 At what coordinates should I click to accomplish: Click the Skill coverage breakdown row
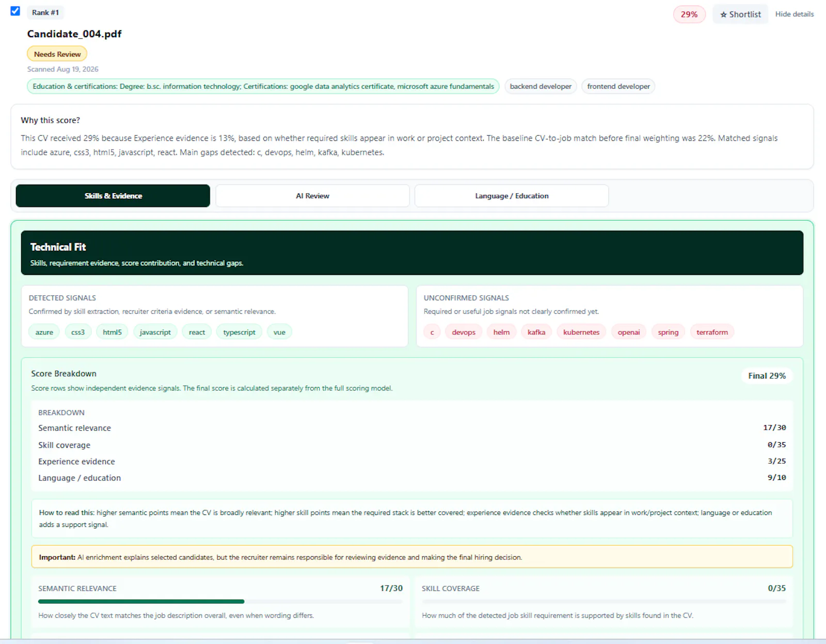412,445
